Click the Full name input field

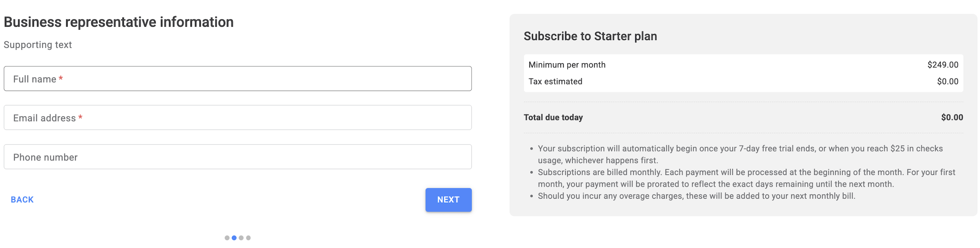point(238,79)
